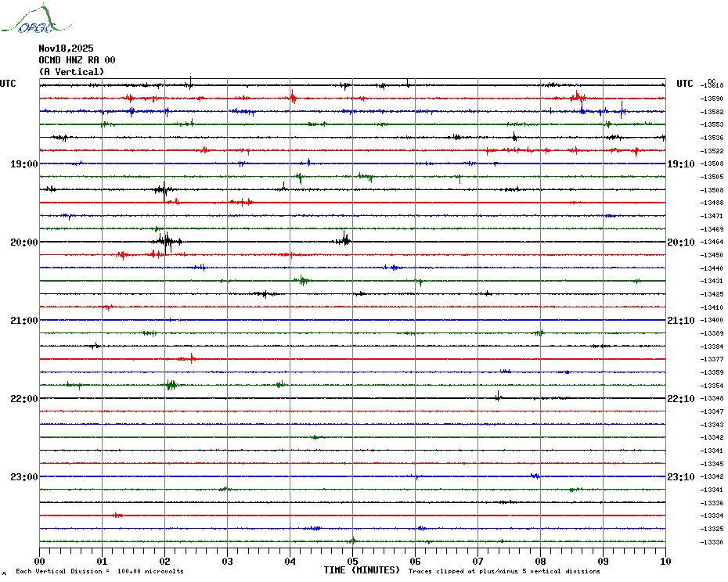
Task: Click the DC offset value -13431
Action: (x=712, y=282)
